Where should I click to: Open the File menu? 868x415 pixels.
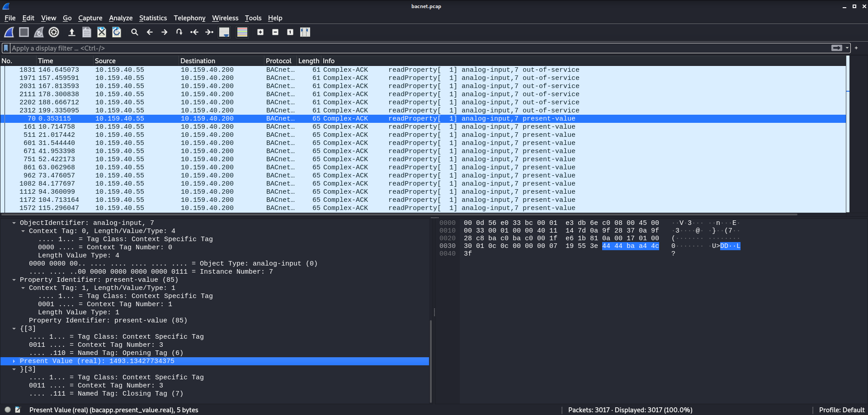(x=10, y=18)
